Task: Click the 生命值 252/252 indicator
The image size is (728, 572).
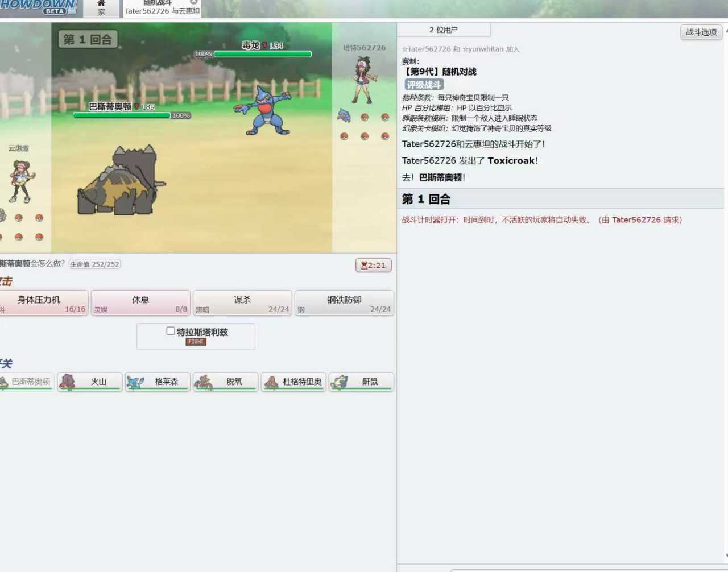Action: [95, 264]
